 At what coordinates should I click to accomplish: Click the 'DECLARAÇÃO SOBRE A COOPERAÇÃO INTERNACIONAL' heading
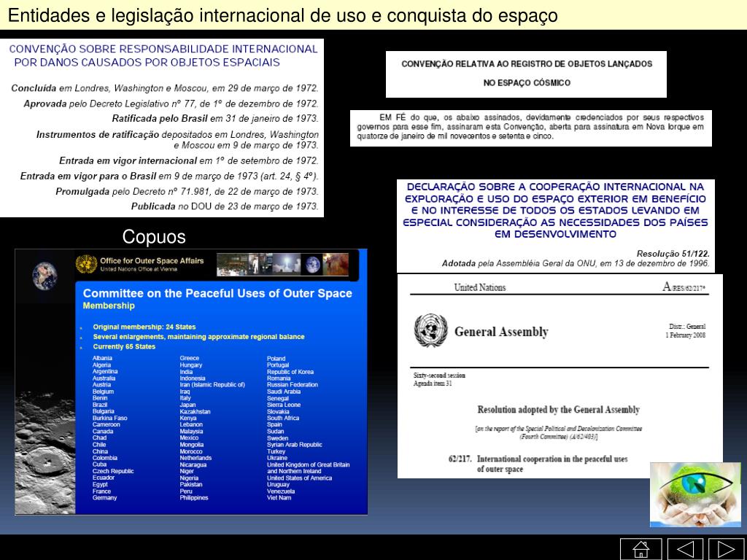tap(555, 211)
